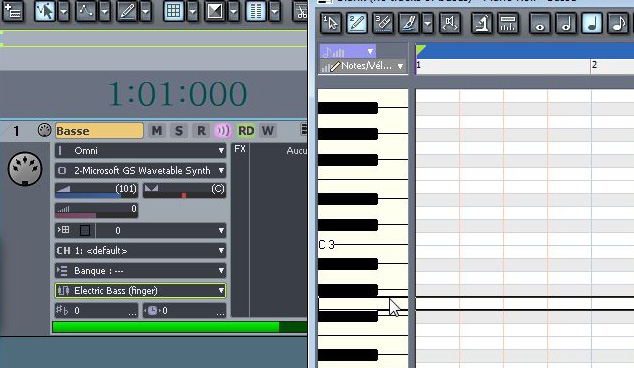Open the 2-Microsoft GS Wavetable Synth output dropdown

click(140, 171)
